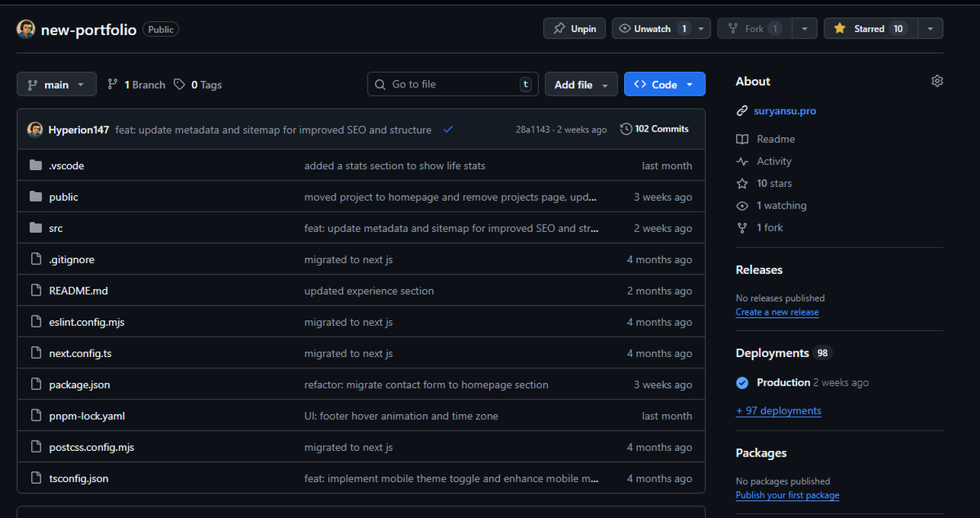Open the Add file dropdown
Screen dimensions: 980x518
coord(581,84)
